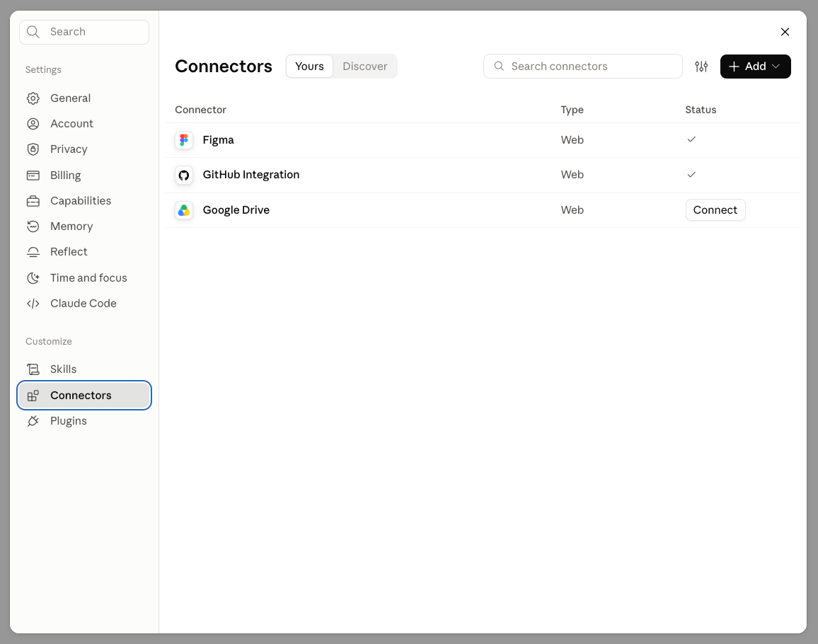This screenshot has height=644, width=818.
Task: Click in the sidebar Search field
Action: coord(84,32)
